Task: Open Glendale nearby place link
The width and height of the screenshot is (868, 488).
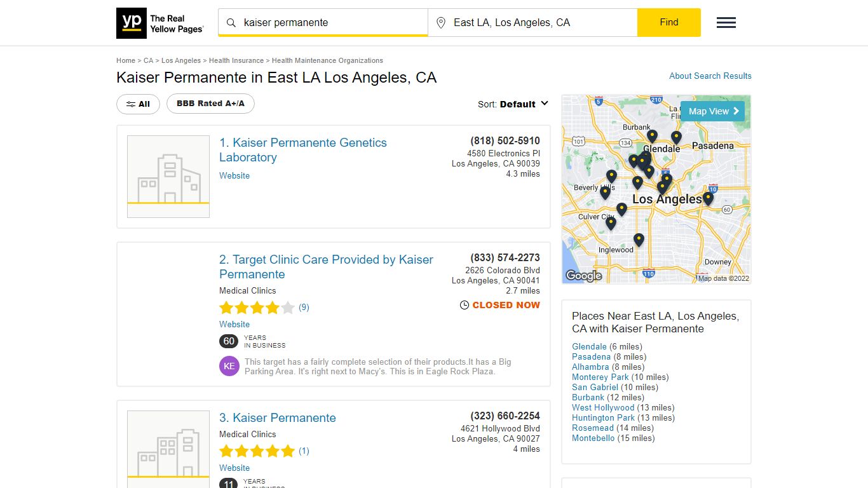Action: [589, 346]
